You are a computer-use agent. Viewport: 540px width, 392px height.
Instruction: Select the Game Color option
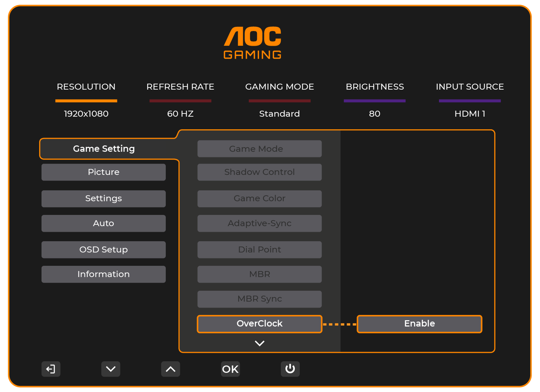click(x=259, y=198)
